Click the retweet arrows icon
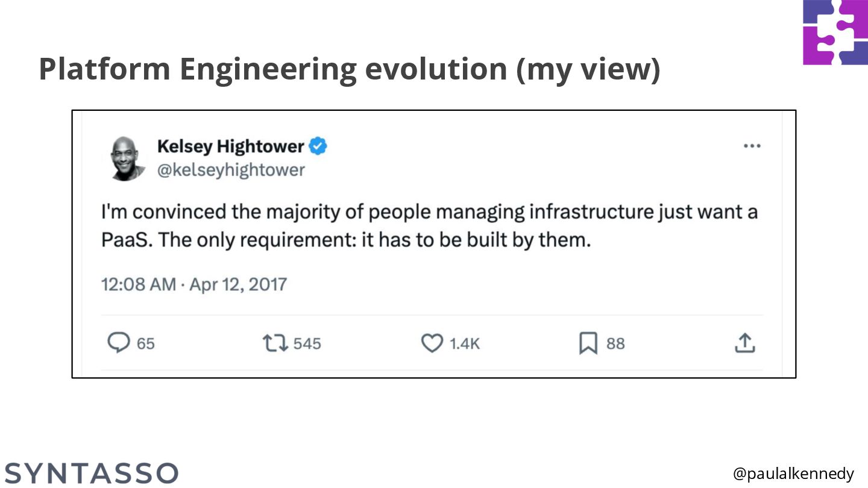Screen dimensions: 868x488 (274, 343)
